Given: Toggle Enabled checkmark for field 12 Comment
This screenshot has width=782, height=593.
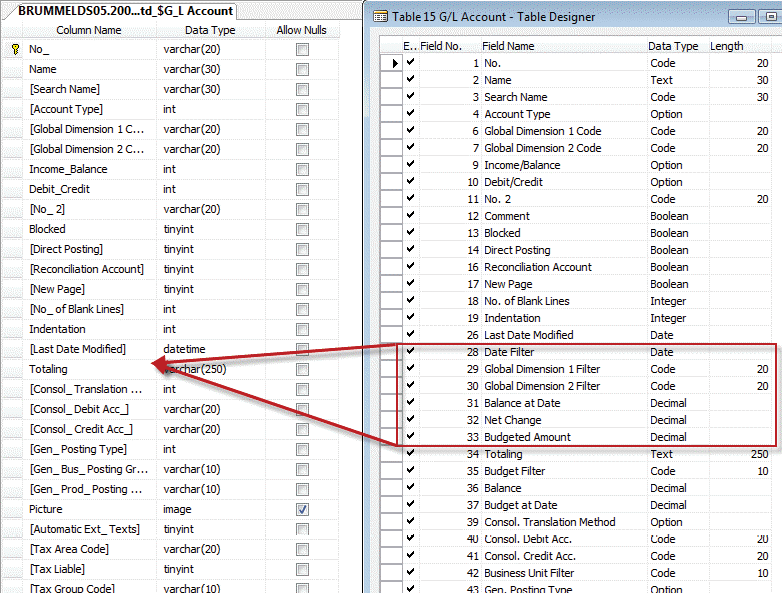Looking at the screenshot, I should 410,215.
